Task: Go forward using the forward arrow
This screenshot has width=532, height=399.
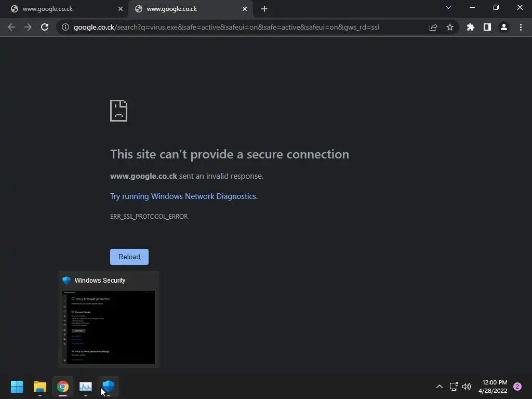Action: 28,27
